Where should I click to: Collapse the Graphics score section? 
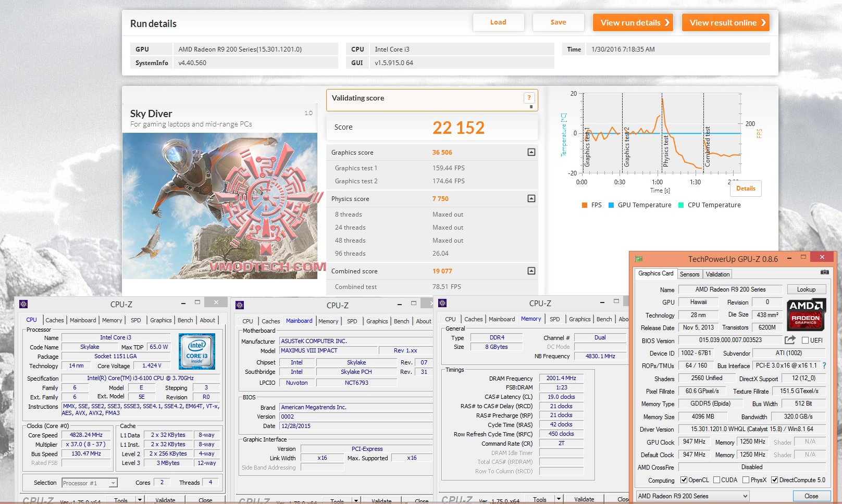click(531, 152)
